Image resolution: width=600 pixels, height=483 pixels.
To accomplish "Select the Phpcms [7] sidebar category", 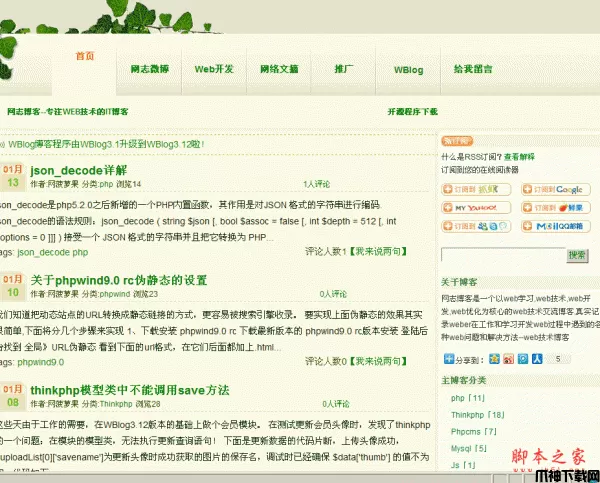I will [x=474, y=432].
